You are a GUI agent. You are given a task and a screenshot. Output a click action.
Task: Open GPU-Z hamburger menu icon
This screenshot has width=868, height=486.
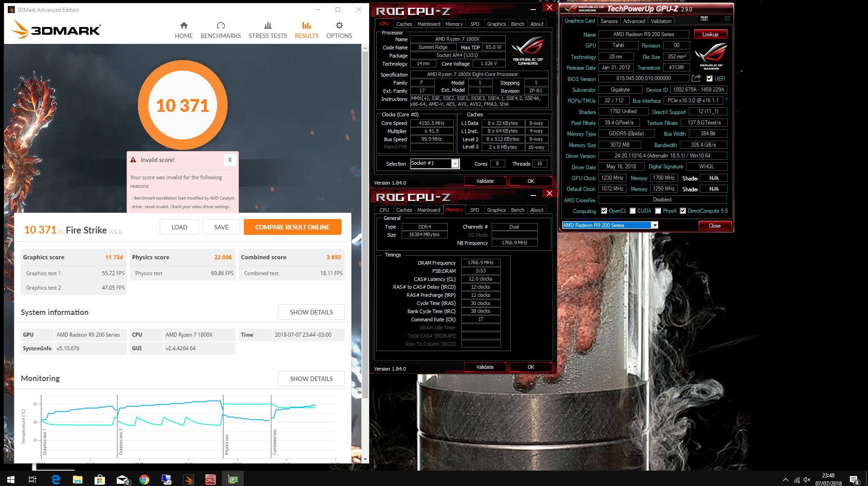[727, 19]
